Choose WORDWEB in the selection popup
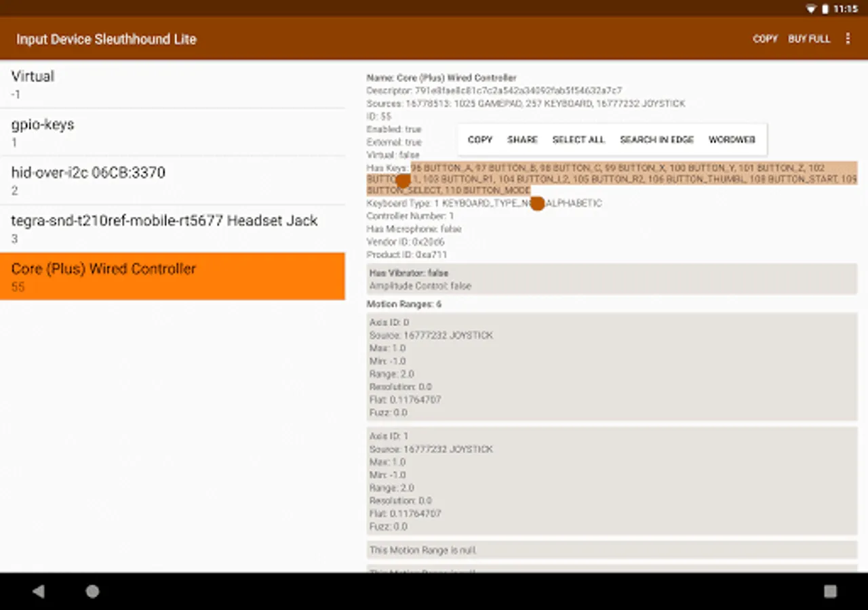Screen dimensions: 868x610 tap(732, 140)
